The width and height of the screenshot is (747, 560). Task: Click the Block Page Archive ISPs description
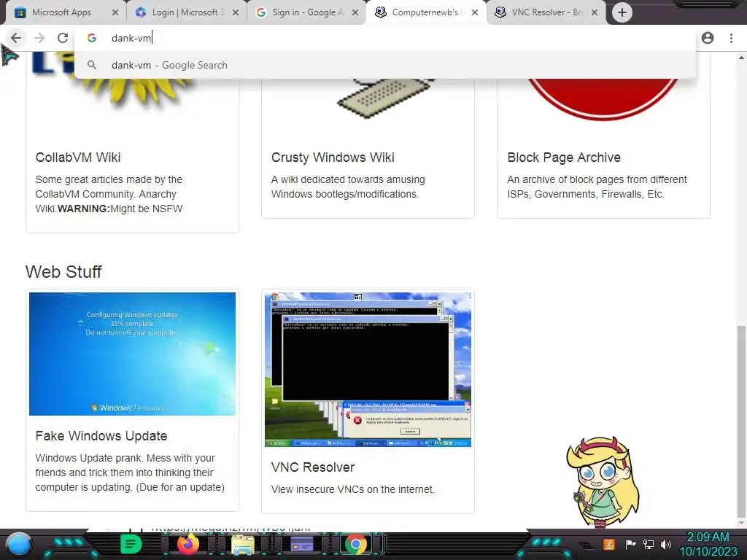[x=597, y=187]
